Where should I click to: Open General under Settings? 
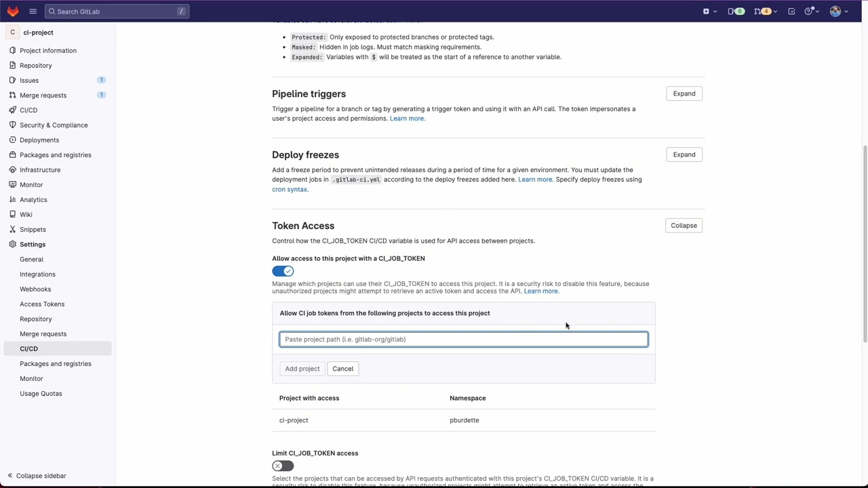click(x=31, y=259)
